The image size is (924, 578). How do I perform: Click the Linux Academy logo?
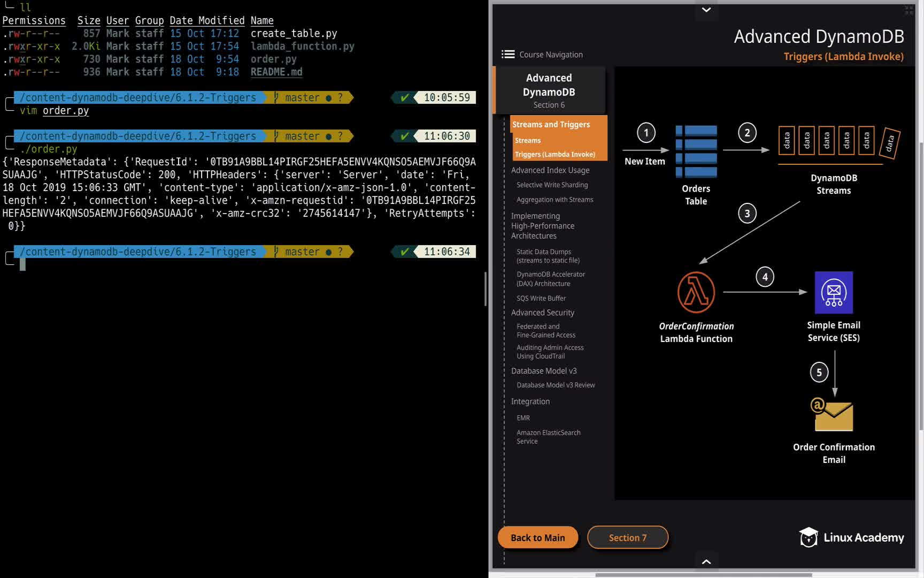[x=851, y=537]
